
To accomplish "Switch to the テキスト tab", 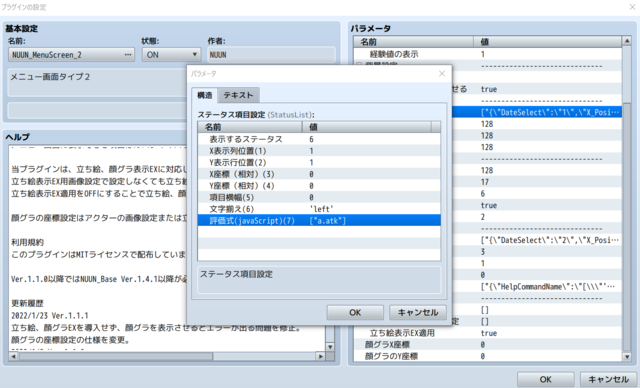I will tap(238, 95).
